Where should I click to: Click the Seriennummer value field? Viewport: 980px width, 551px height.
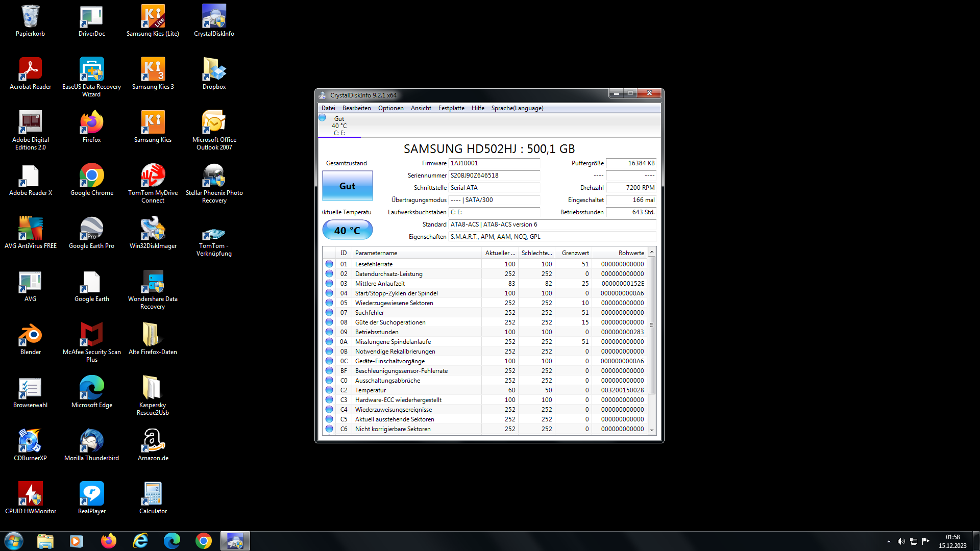494,176
